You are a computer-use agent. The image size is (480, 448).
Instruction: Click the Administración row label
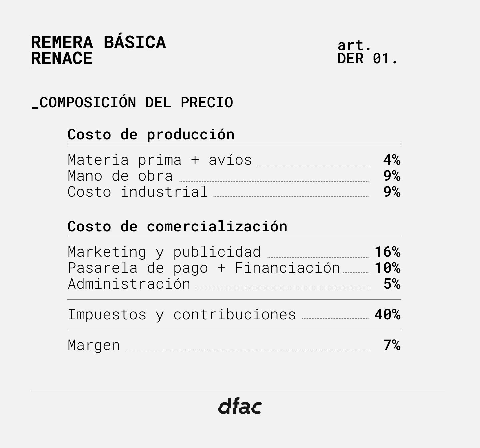pyautogui.click(x=129, y=284)
